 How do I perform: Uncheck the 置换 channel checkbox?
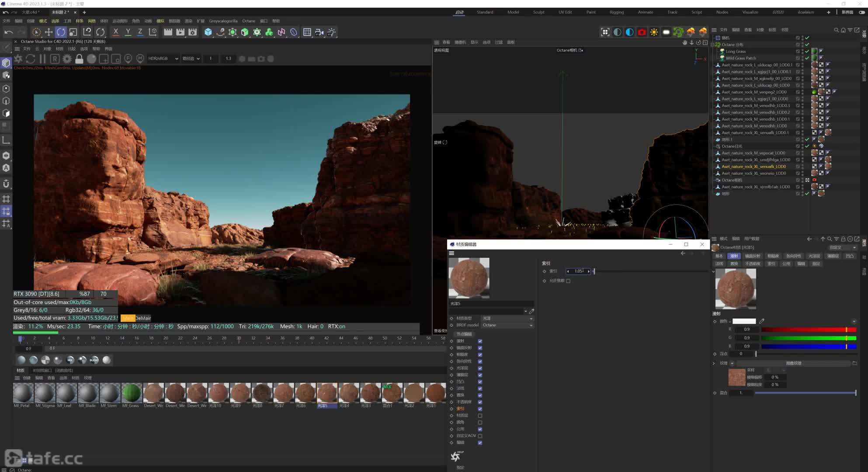[480, 395]
